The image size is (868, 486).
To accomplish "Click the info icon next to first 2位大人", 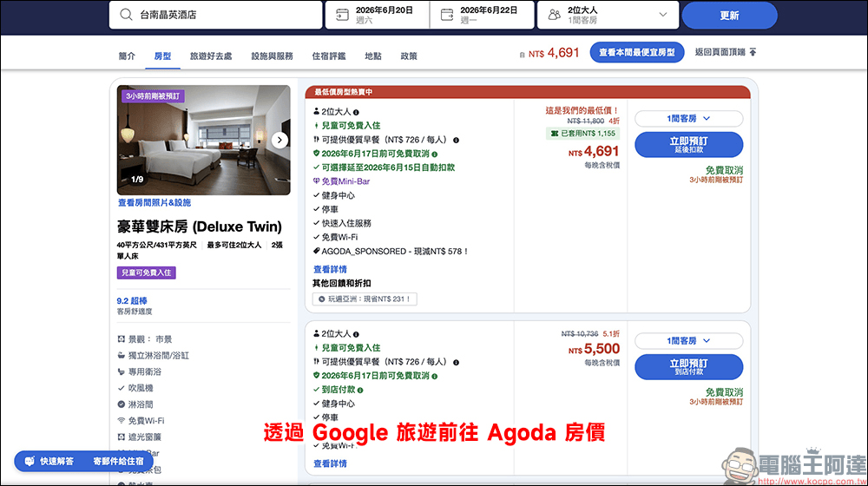I will [356, 112].
